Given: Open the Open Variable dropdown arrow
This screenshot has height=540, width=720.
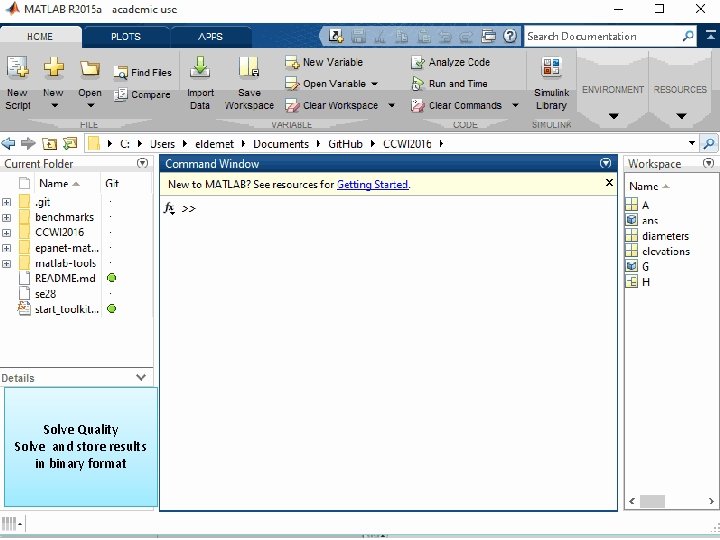Looking at the screenshot, I should pos(375,84).
